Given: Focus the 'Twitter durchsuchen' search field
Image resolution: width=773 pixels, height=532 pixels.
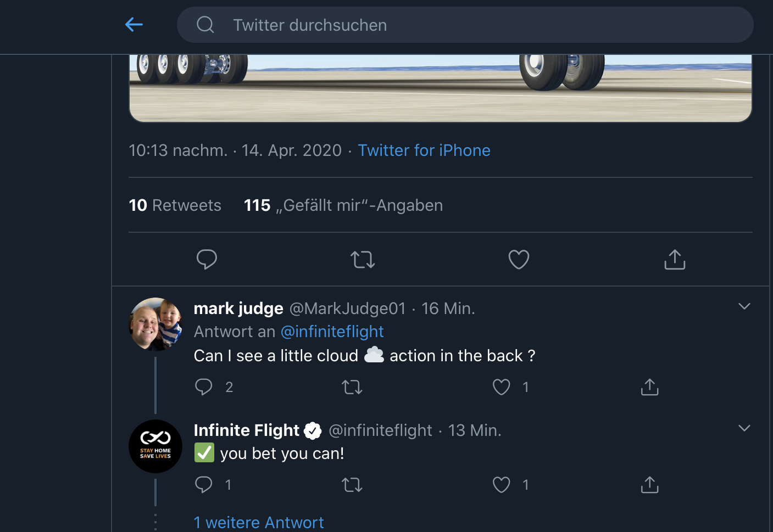Looking at the screenshot, I should pyautogui.click(x=440, y=25).
